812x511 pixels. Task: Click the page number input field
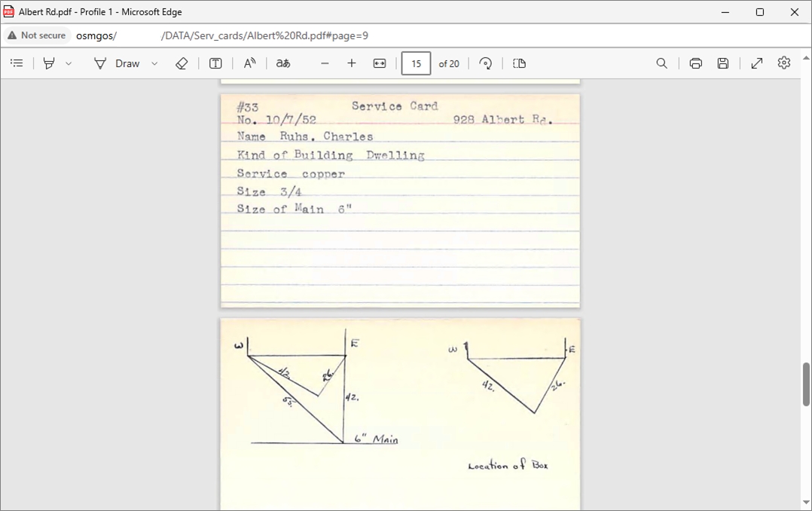pyautogui.click(x=416, y=63)
